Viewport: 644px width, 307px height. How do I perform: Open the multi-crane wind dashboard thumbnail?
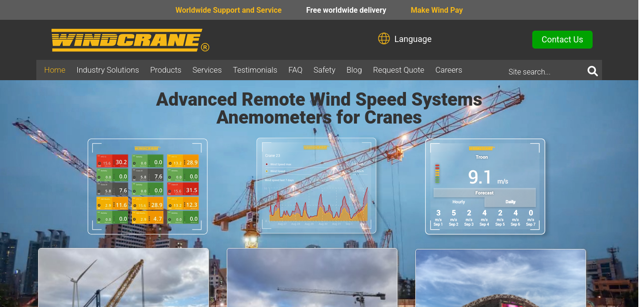pyautogui.click(x=148, y=186)
